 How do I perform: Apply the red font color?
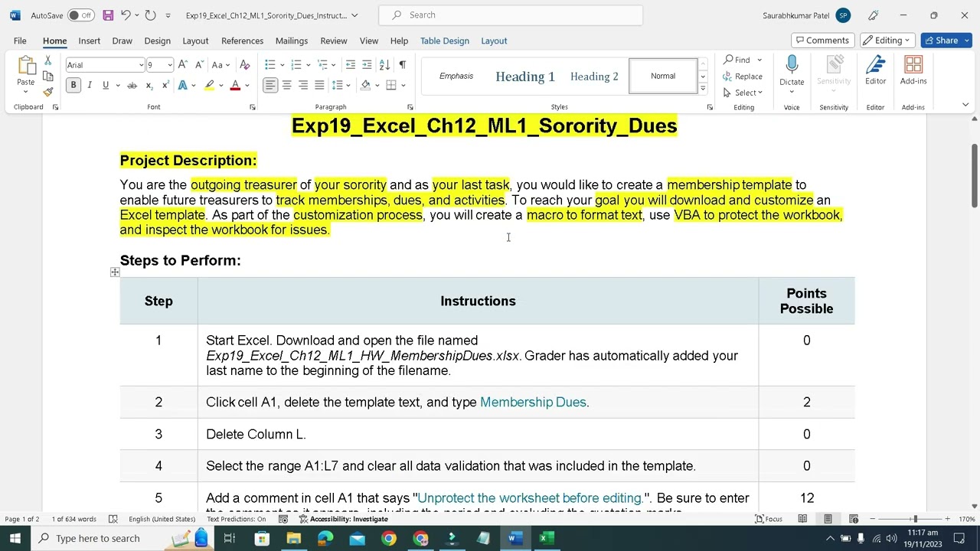235,86
